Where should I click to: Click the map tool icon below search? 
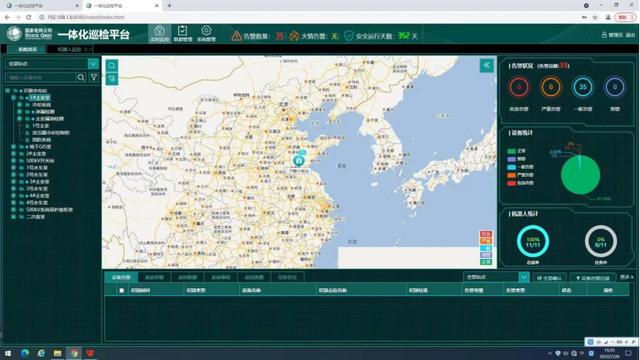(111, 78)
